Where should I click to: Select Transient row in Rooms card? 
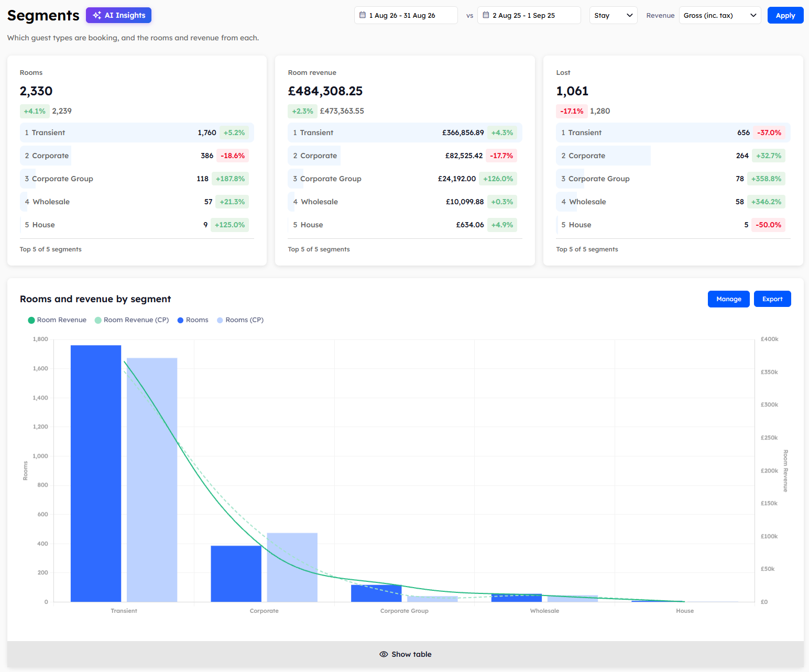click(x=137, y=133)
